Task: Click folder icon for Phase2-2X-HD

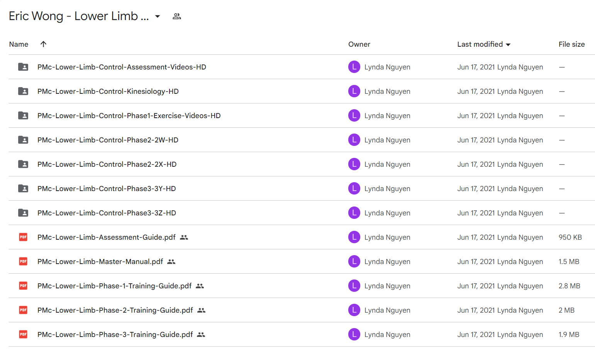Action: (x=23, y=164)
